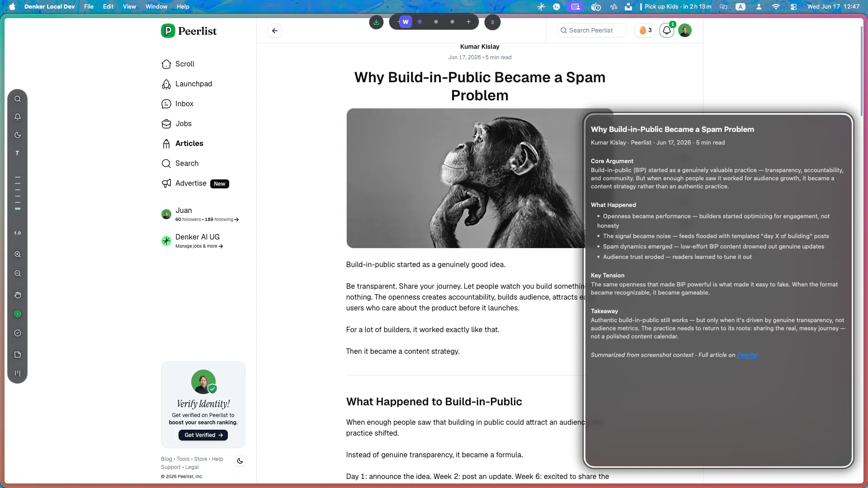
Task: Click the Wed Jun 17 12:47 clock
Action: [x=833, y=6]
